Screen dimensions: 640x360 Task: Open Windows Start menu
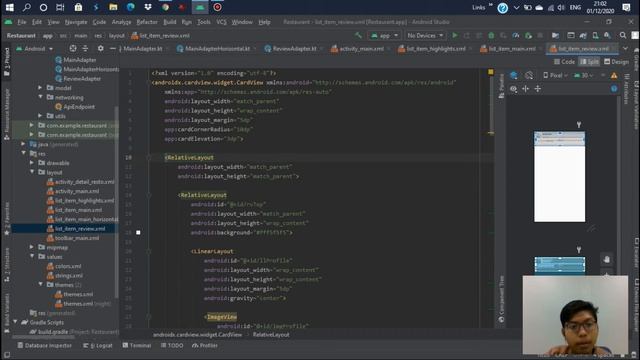9,7
